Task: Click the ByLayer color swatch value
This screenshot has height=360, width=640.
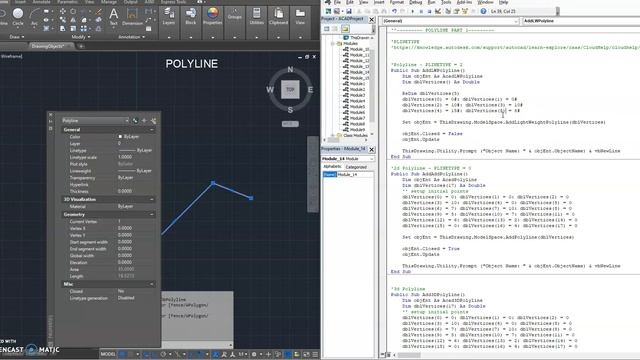Action: point(129,137)
